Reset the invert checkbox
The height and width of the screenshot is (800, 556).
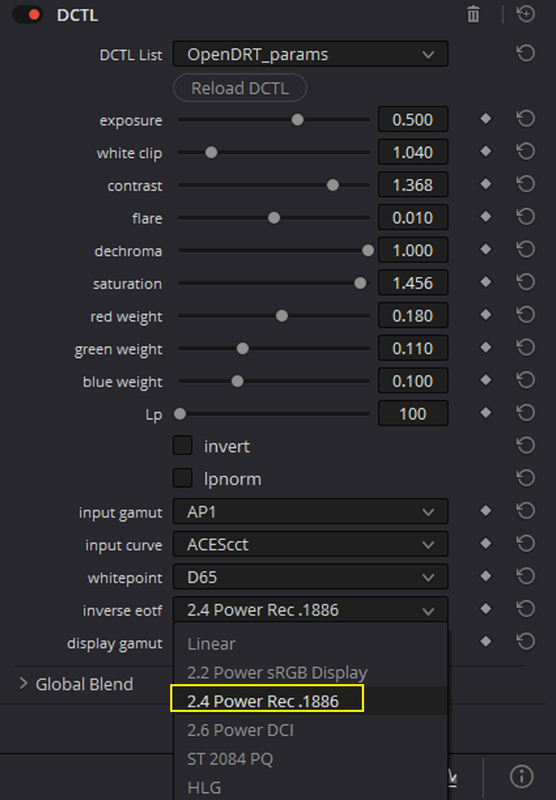pos(525,445)
